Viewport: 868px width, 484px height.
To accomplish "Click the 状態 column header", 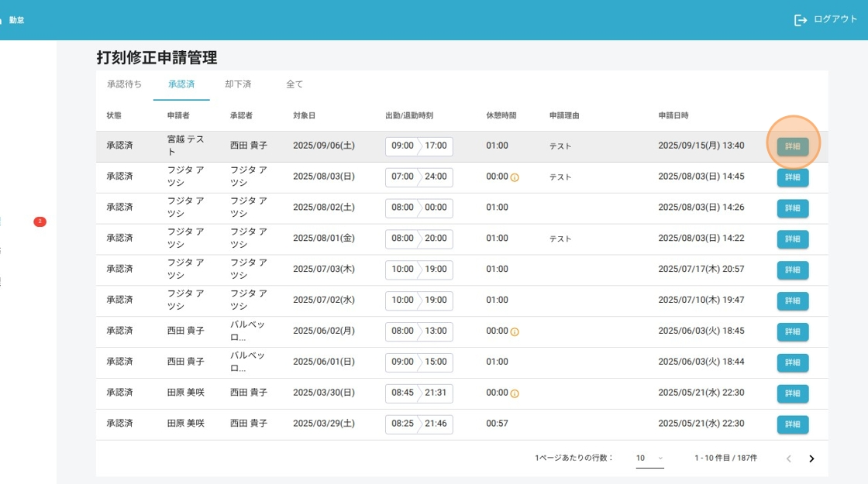I will click(114, 115).
